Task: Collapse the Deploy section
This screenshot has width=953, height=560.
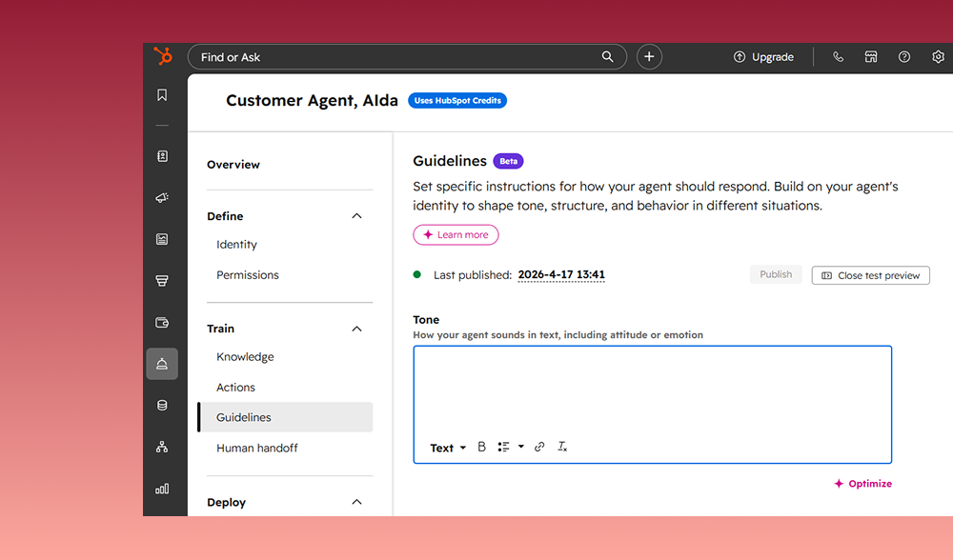Action: (356, 502)
